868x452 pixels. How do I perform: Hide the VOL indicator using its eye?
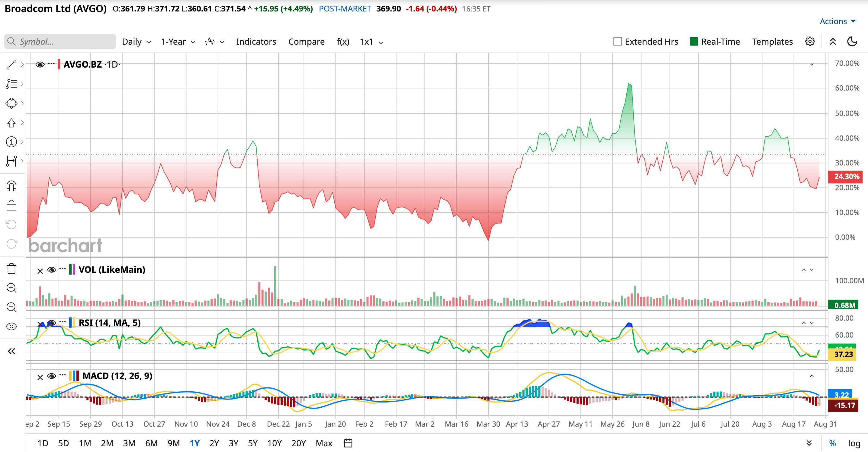(51, 270)
